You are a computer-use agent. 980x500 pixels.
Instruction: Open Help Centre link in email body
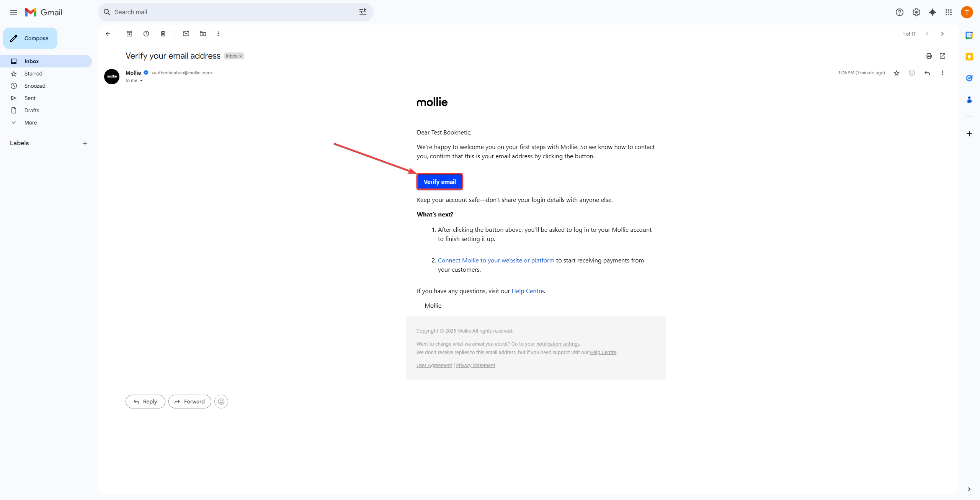click(528, 291)
